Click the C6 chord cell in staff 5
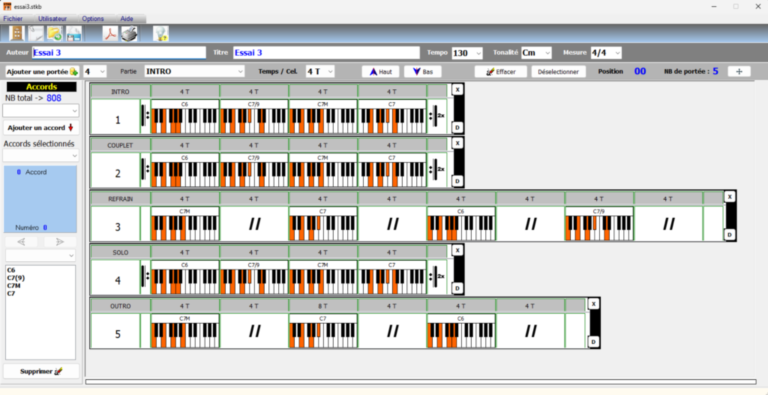This screenshot has height=395, width=768. coord(461,330)
